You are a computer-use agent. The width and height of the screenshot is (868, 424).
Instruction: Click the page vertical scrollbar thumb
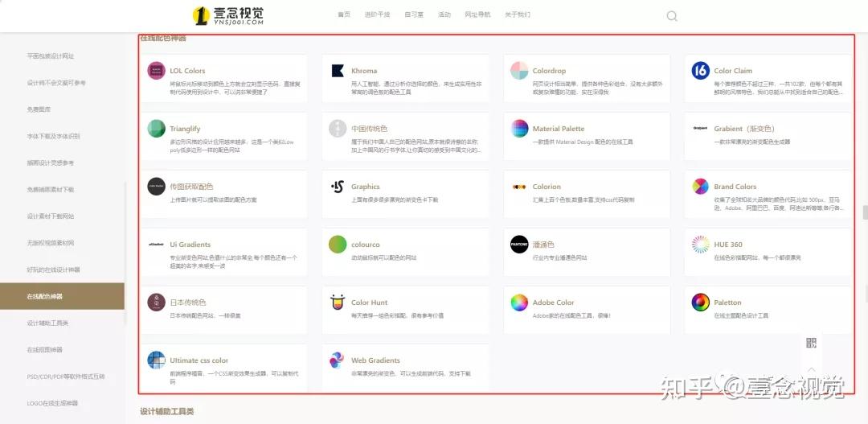point(865,212)
